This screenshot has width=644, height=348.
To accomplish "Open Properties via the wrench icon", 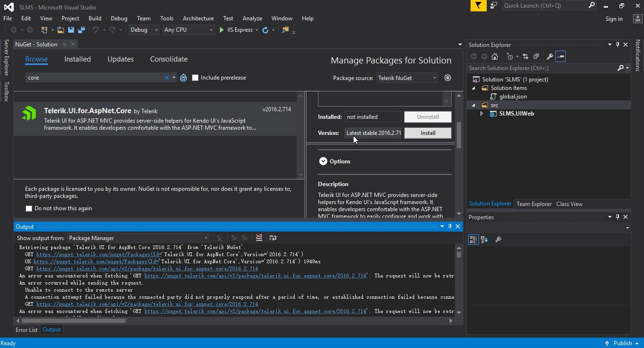I will [550, 56].
